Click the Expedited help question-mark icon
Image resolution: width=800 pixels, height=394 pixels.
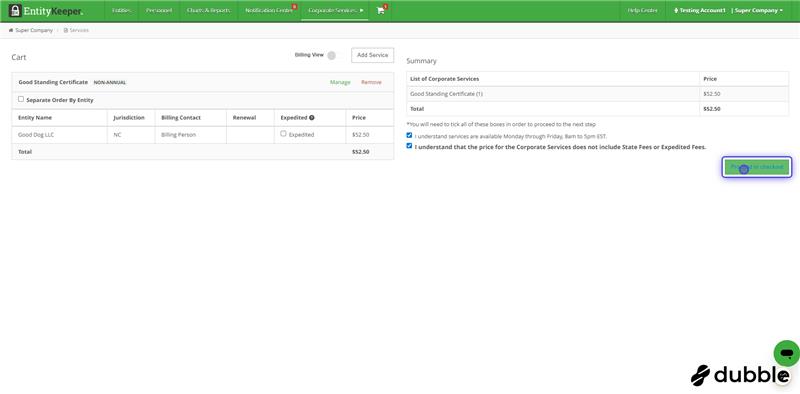point(311,118)
